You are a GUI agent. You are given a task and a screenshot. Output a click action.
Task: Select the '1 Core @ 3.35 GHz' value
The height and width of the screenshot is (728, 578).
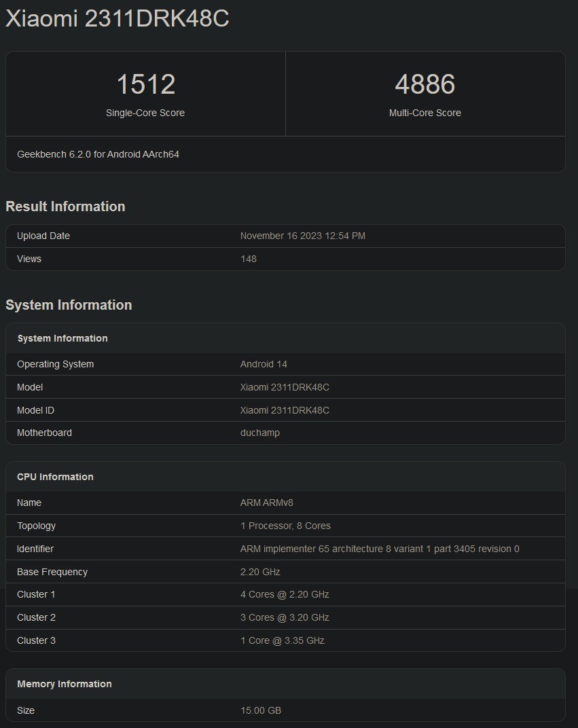pos(283,640)
